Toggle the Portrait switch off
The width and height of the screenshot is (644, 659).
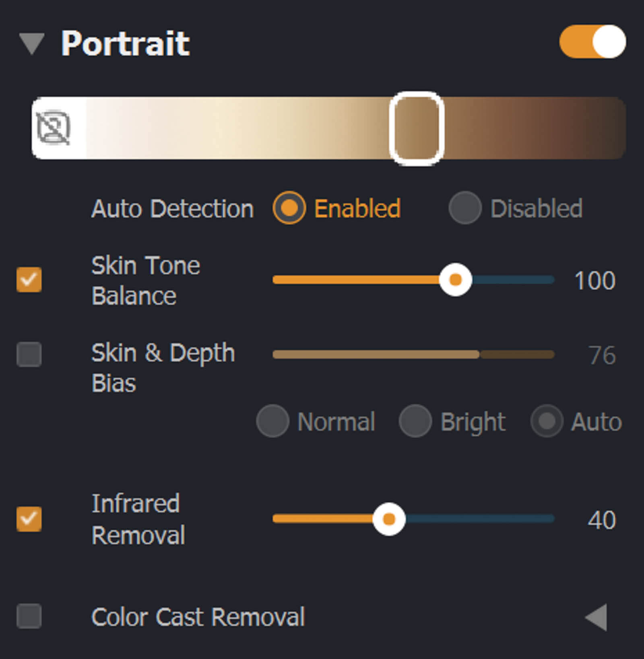592,42
